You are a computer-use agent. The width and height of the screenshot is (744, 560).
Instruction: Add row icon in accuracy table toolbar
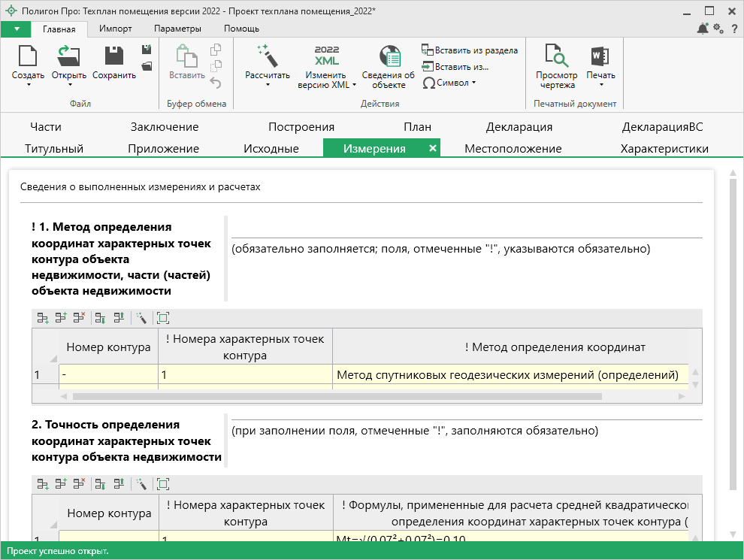click(43, 484)
